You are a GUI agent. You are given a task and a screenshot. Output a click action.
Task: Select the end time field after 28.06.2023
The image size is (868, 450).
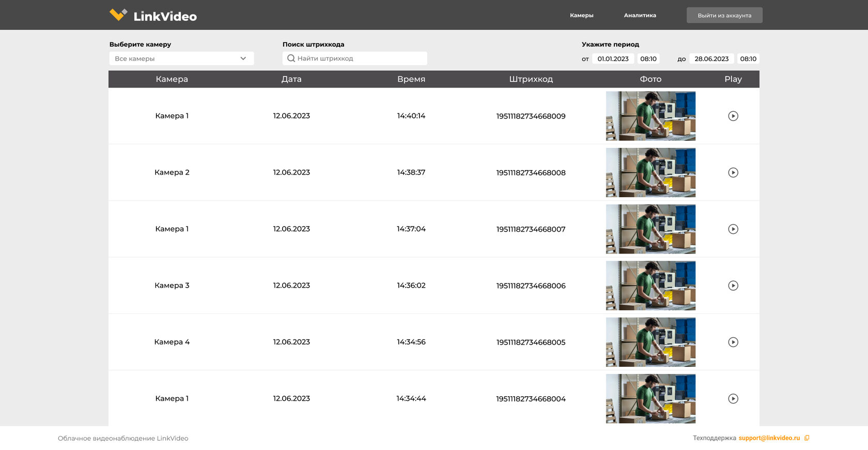click(748, 59)
